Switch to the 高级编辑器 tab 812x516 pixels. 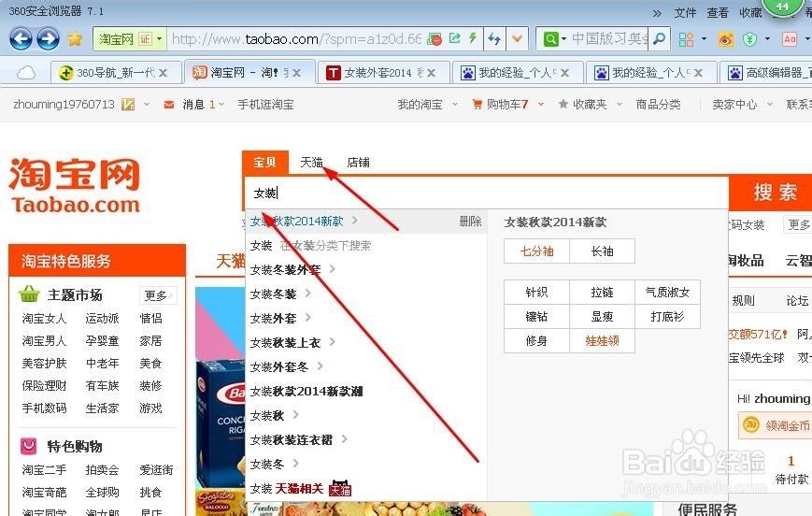pos(766,73)
